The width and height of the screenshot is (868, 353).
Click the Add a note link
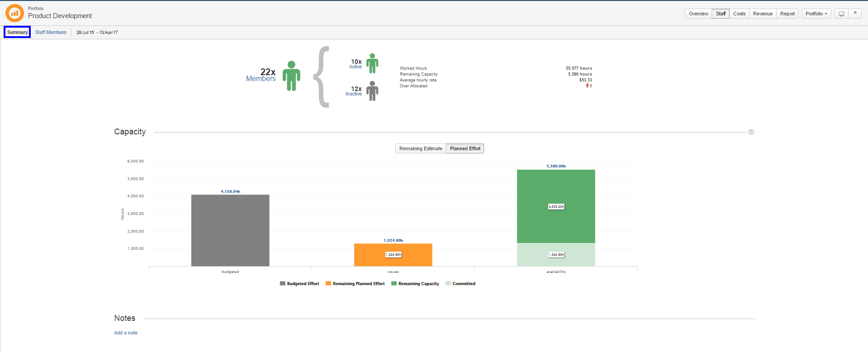coord(126,333)
